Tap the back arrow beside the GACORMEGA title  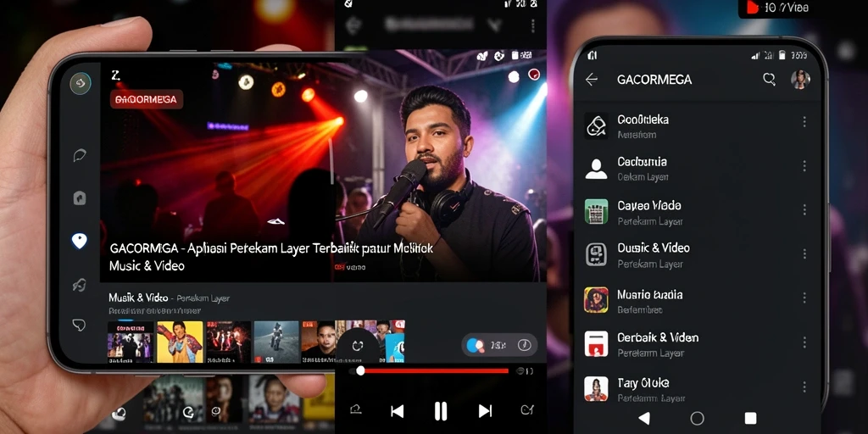click(x=591, y=80)
